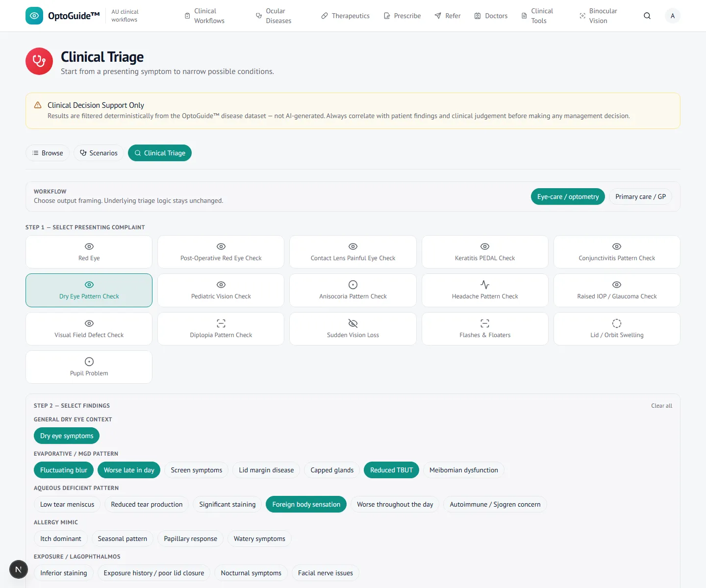Click the warning triangle in decision support banner
This screenshot has height=588, width=706.
pyautogui.click(x=38, y=105)
